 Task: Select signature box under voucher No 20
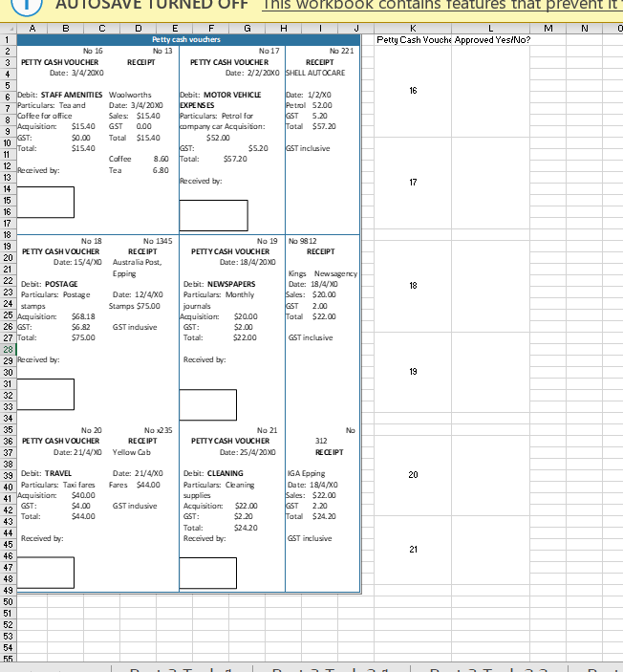(x=46, y=573)
